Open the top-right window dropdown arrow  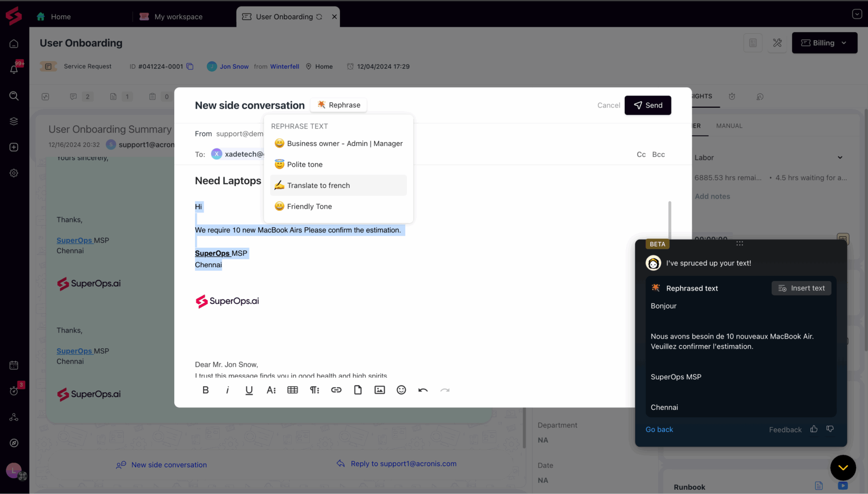(x=857, y=14)
